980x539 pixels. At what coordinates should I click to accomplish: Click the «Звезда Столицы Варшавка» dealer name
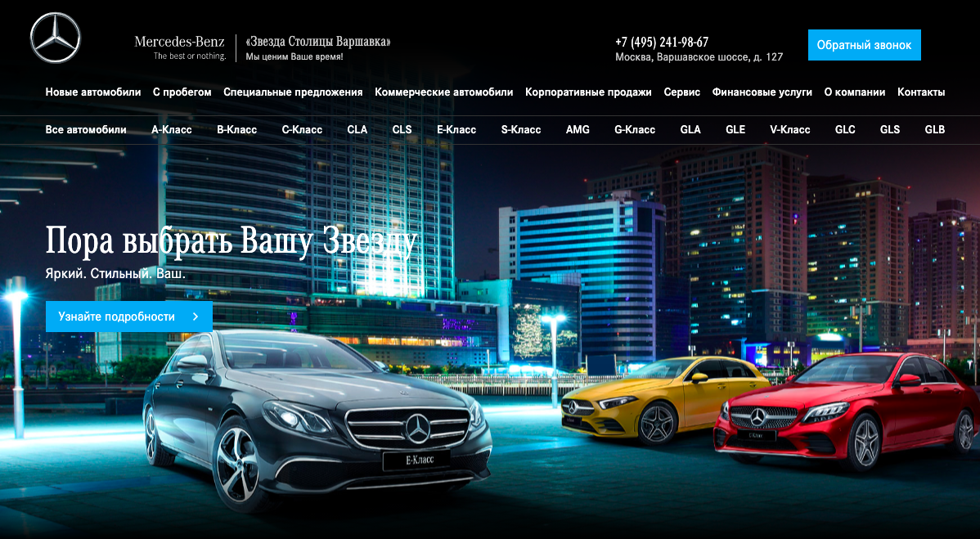(318, 42)
